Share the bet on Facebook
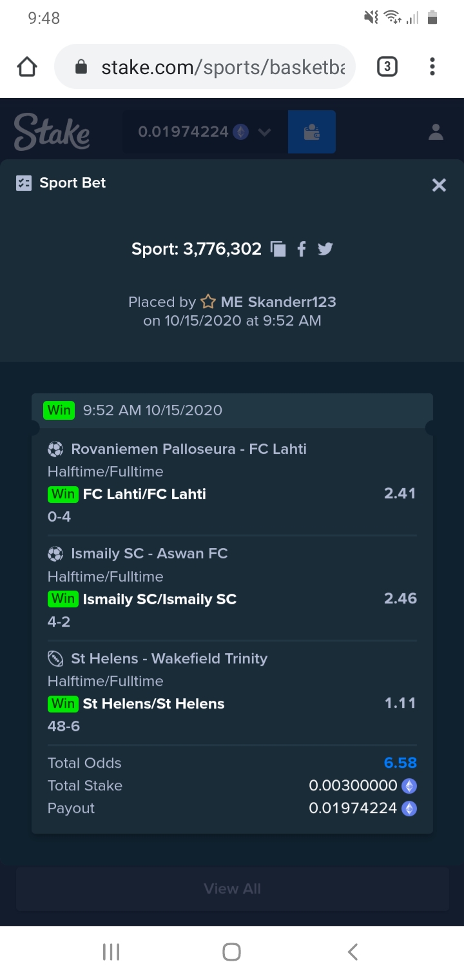 301,249
